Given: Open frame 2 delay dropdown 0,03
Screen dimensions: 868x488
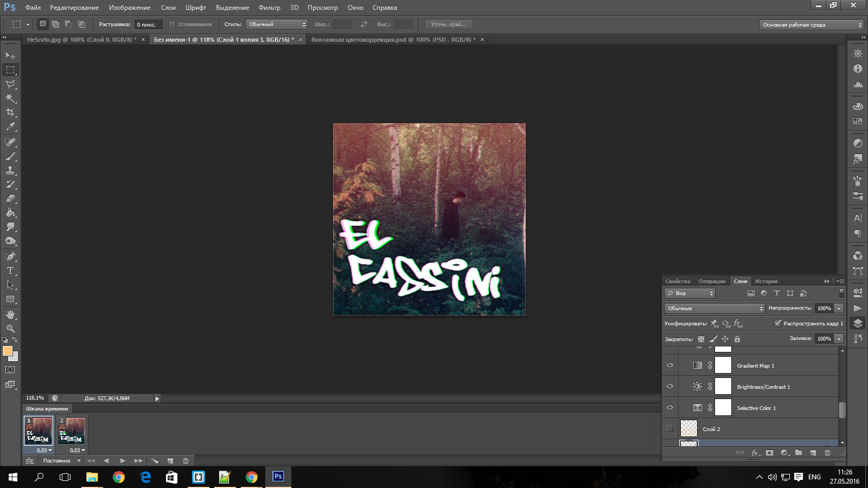Looking at the screenshot, I should tap(77, 450).
